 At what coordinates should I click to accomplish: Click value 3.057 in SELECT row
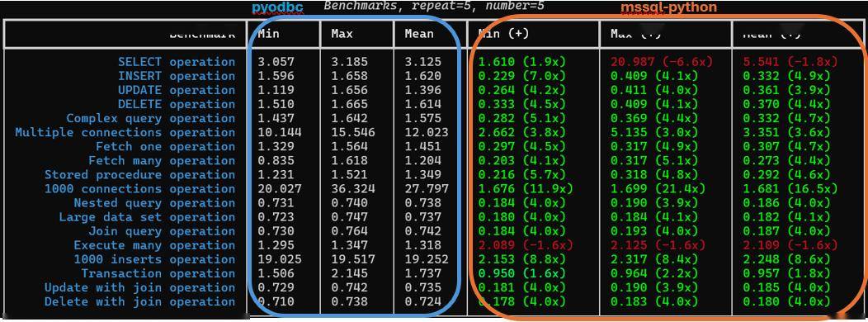point(276,62)
